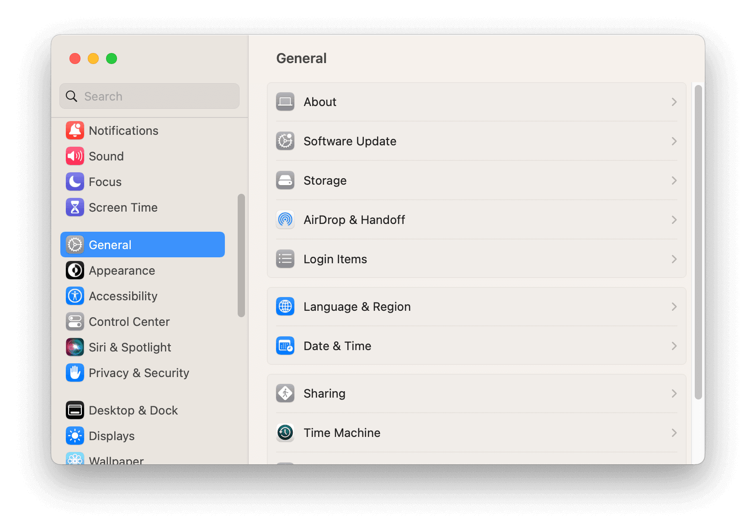This screenshot has height=532, width=756.
Task: Expand the About row chevron
Action: pos(674,102)
